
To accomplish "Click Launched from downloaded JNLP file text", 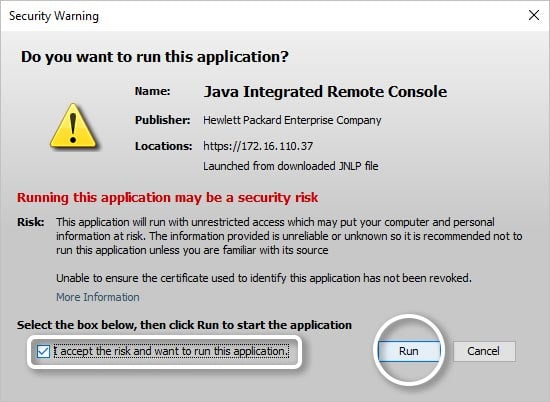I will (291, 166).
